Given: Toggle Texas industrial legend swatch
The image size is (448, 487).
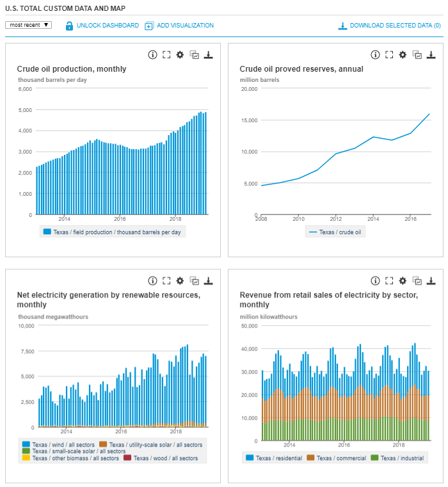Looking at the screenshot, I should 374,458.
